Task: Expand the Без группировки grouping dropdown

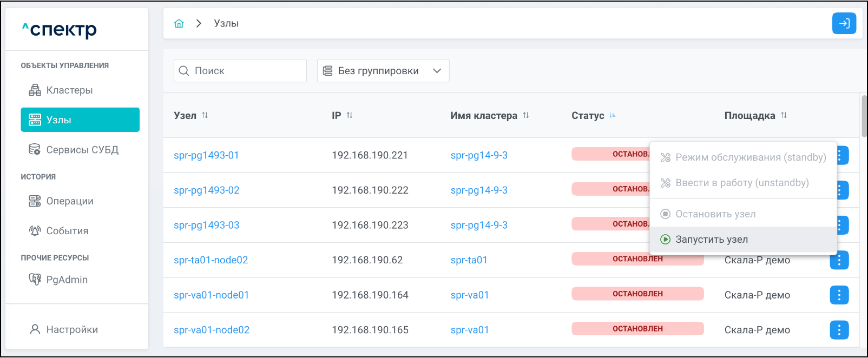Action: (x=383, y=71)
